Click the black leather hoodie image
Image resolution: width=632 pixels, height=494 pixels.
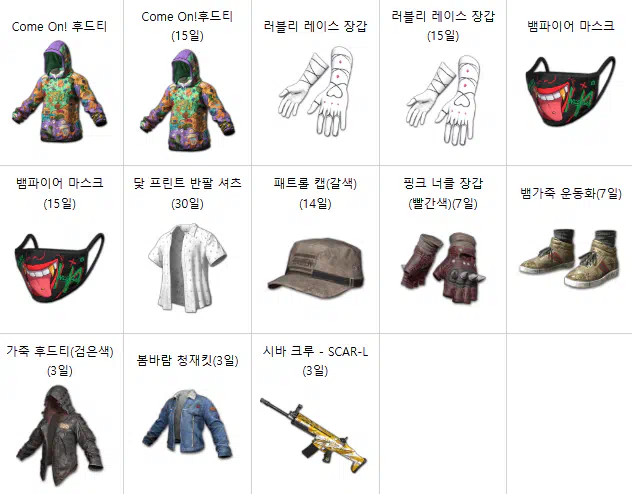pos(59,435)
